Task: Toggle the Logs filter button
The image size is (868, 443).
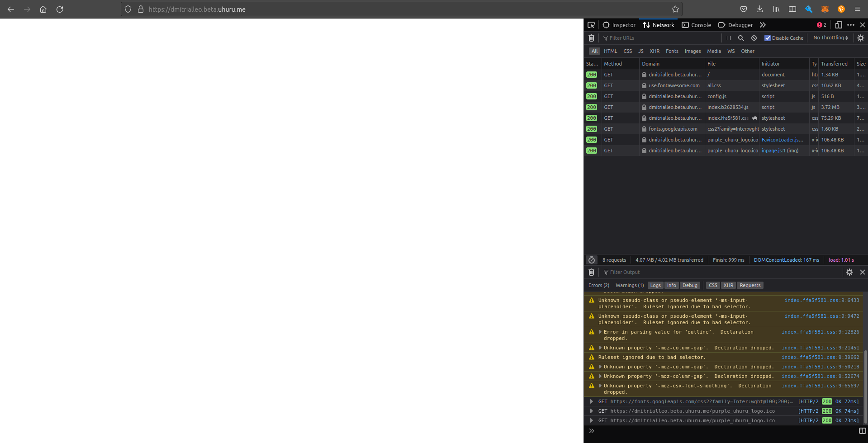Action: 655,285
